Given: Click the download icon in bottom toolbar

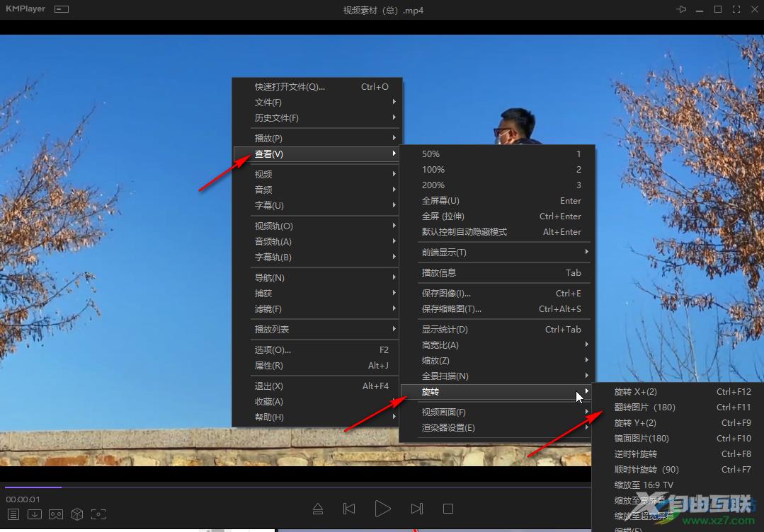Looking at the screenshot, I should [x=35, y=514].
